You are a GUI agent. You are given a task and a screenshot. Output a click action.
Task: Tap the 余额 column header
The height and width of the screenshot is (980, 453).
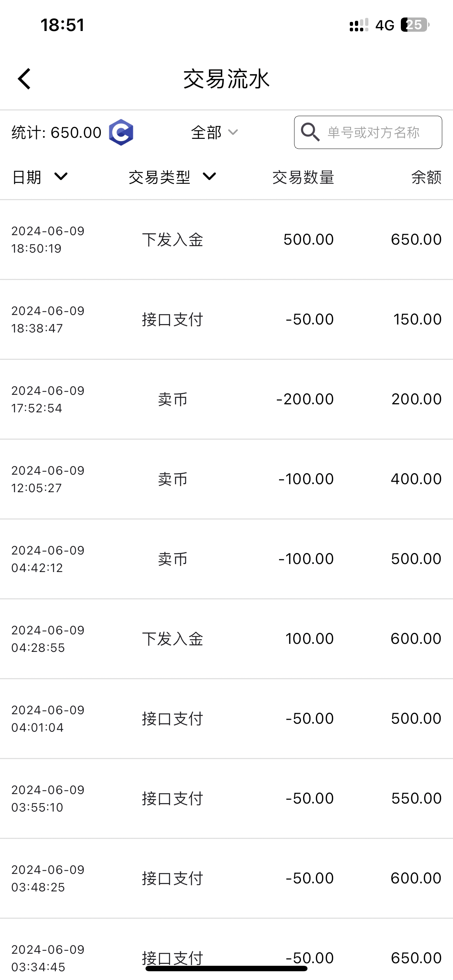426,177
